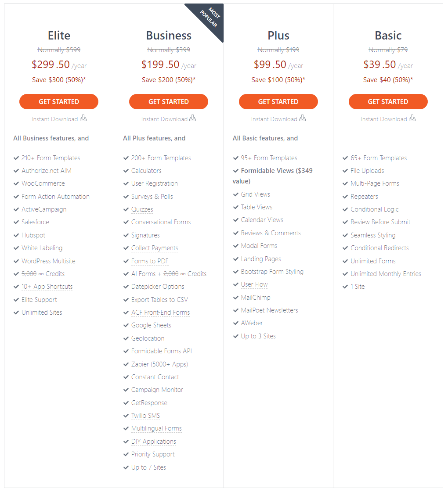448x492 pixels.
Task: Get started with the Elite plan
Action: pos(59,101)
